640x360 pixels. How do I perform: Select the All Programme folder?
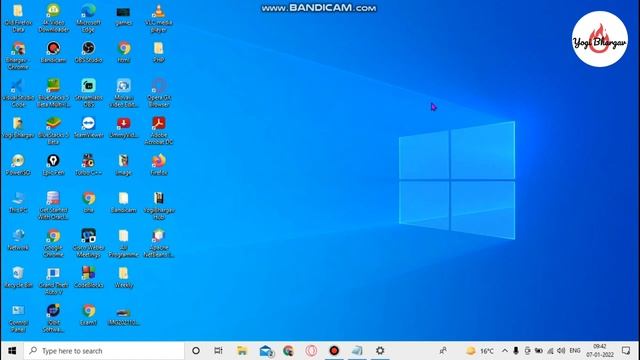coord(123,243)
